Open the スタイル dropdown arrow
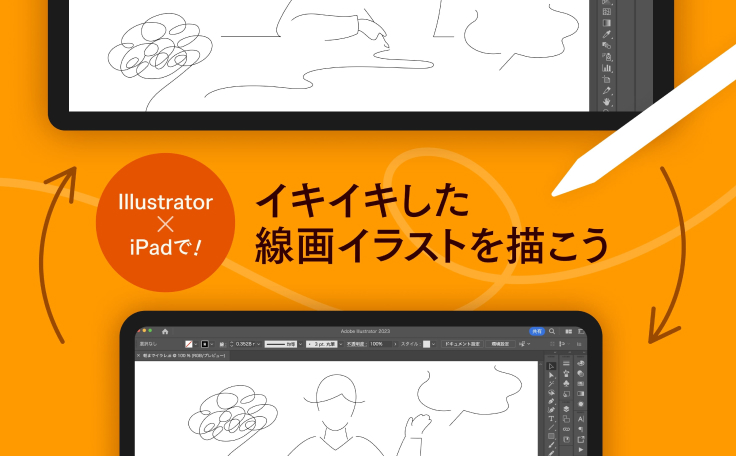 [x=434, y=344]
